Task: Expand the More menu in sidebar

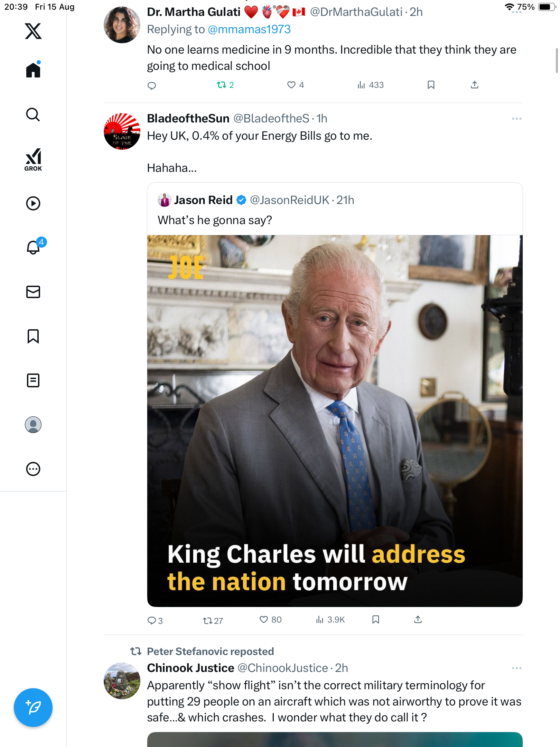Action: pyautogui.click(x=33, y=469)
